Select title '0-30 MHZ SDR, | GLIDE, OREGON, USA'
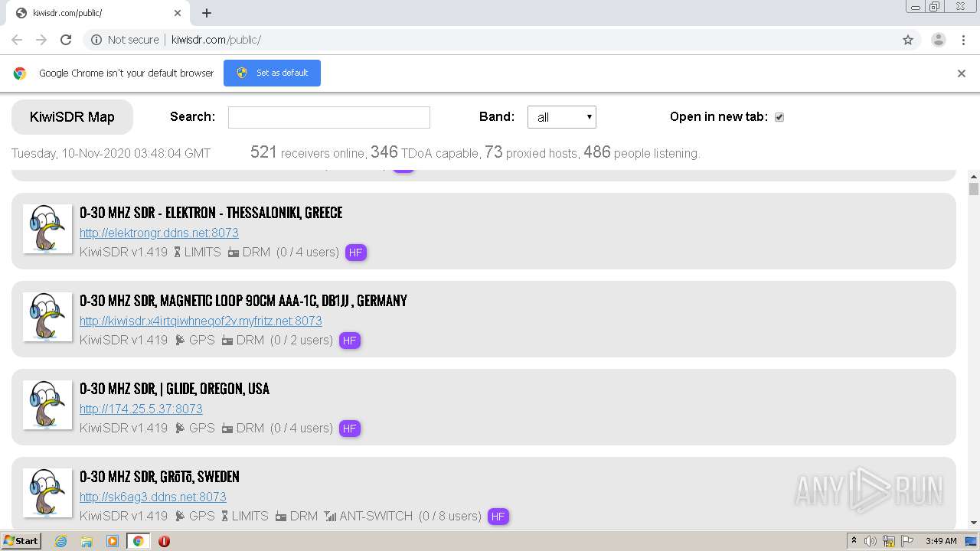 point(175,389)
